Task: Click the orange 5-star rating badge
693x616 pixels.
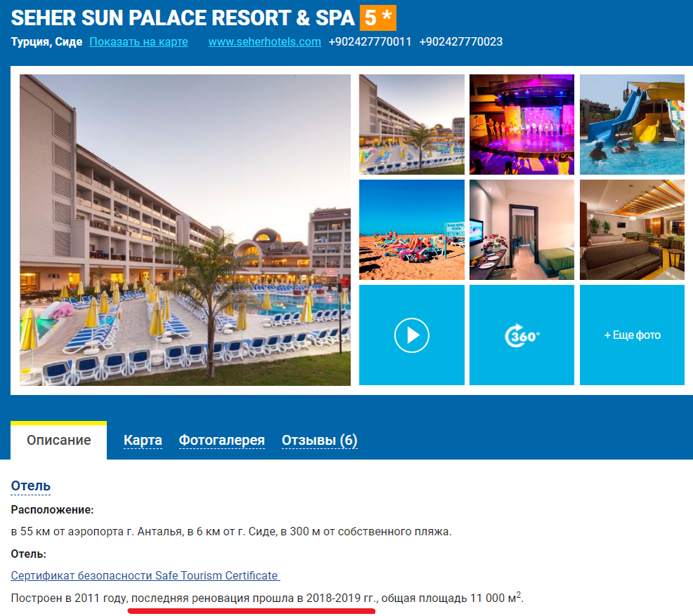Action: pos(378,18)
